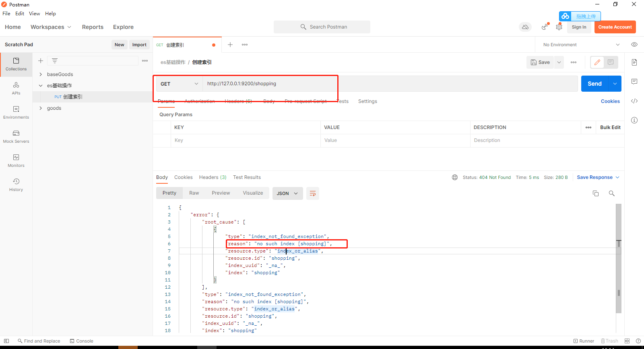
Task: Open the Cookies link beside Send
Action: (x=610, y=101)
